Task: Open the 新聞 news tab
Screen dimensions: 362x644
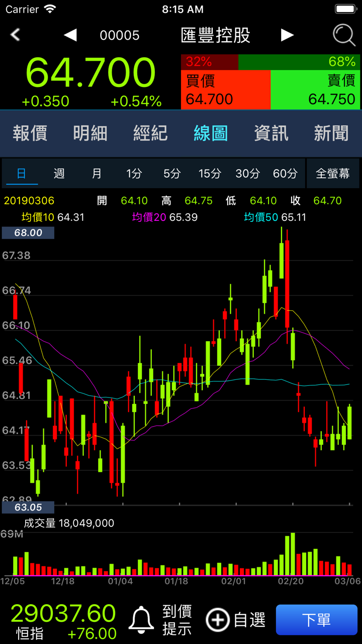Action: pos(331,133)
